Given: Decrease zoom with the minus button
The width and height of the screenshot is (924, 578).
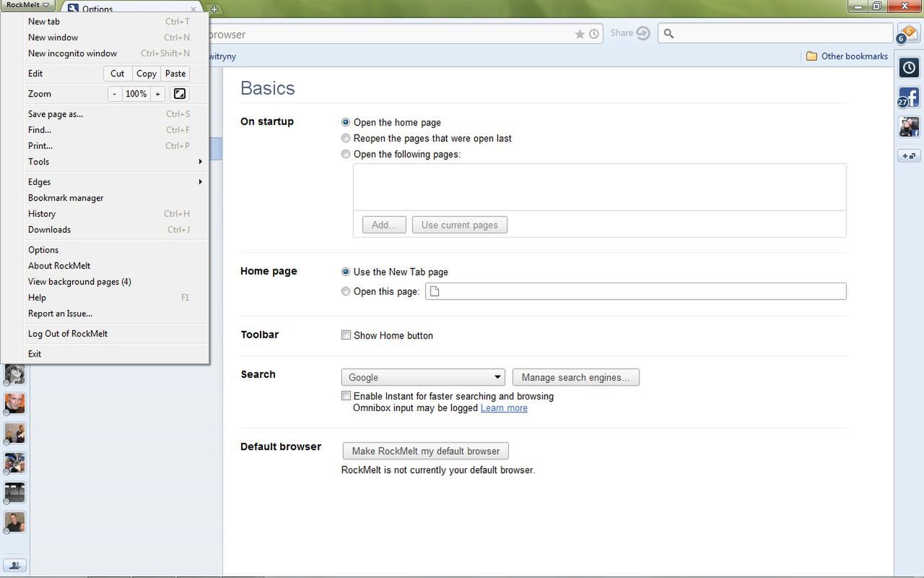Looking at the screenshot, I should (114, 94).
